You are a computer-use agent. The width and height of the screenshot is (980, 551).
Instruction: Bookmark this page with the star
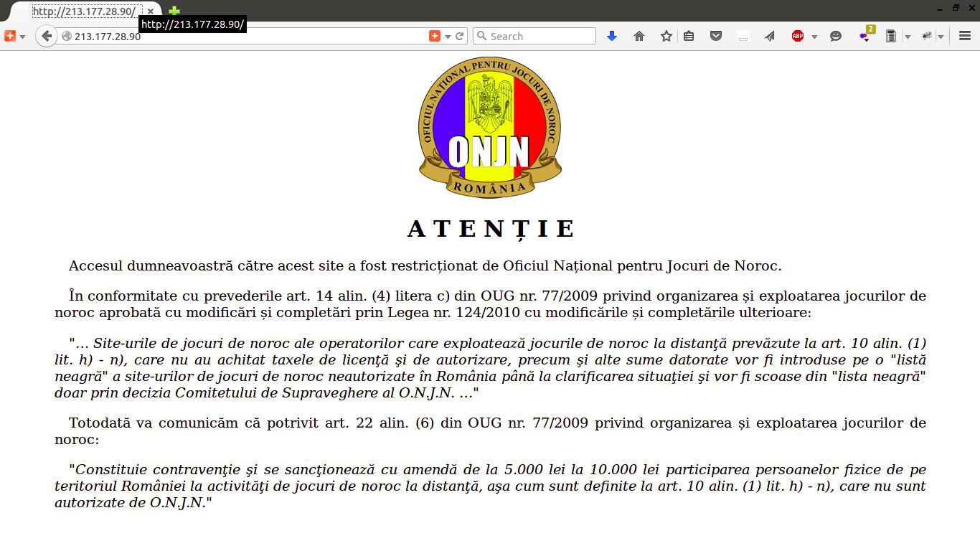pos(666,36)
